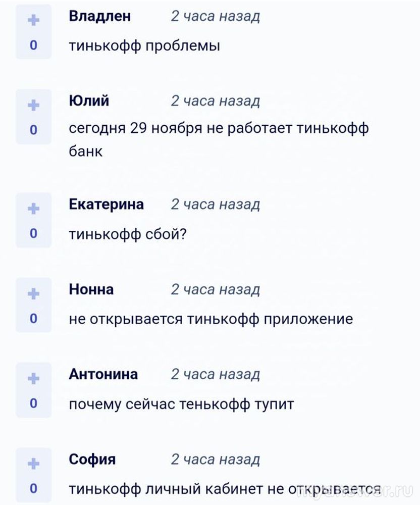
Task: Click comment "почему сейчас тенькофф тупит"
Action: 181,404
